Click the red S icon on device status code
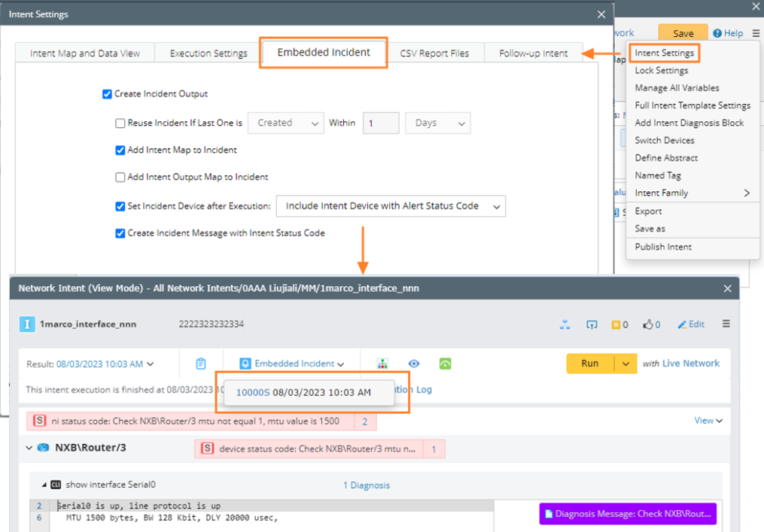Viewport: 764px width, 532px height. coord(208,448)
